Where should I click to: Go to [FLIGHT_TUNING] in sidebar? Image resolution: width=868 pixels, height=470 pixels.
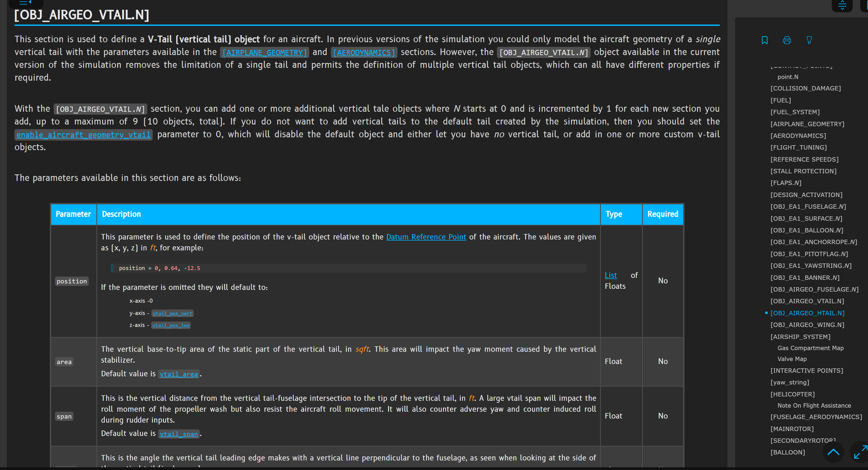point(798,147)
